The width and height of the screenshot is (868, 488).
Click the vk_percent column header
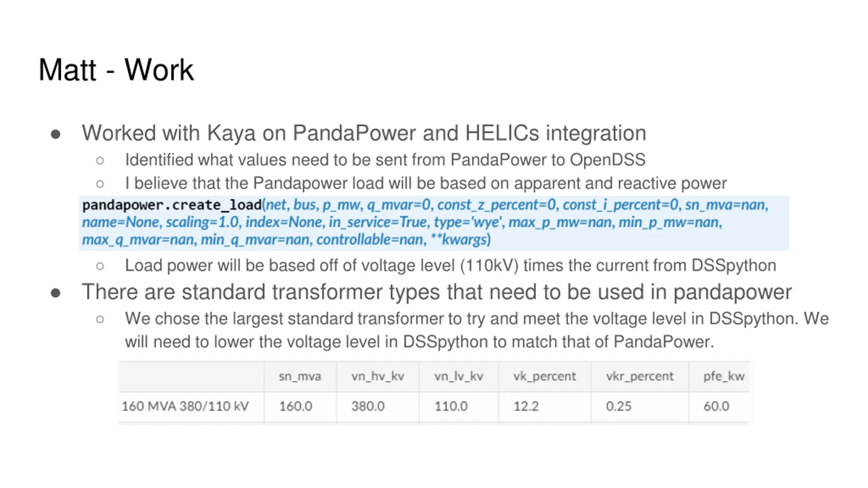545,376
